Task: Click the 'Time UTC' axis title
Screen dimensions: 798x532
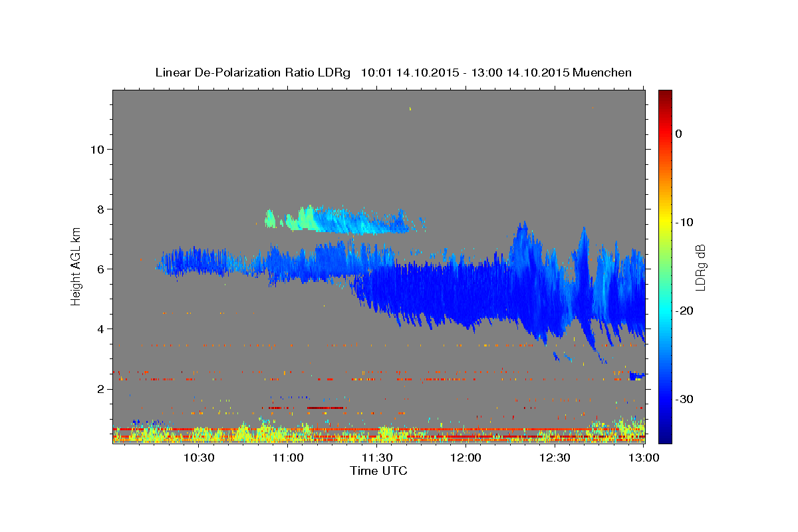Action: (x=378, y=471)
